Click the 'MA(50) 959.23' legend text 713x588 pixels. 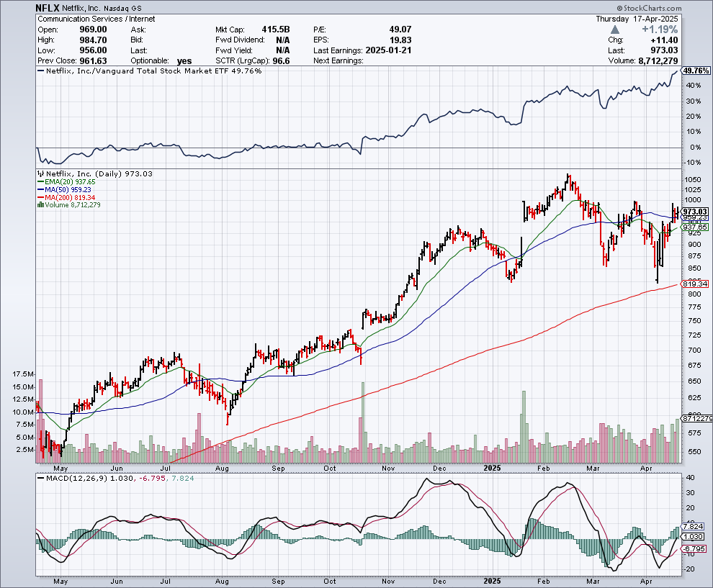tap(68, 189)
